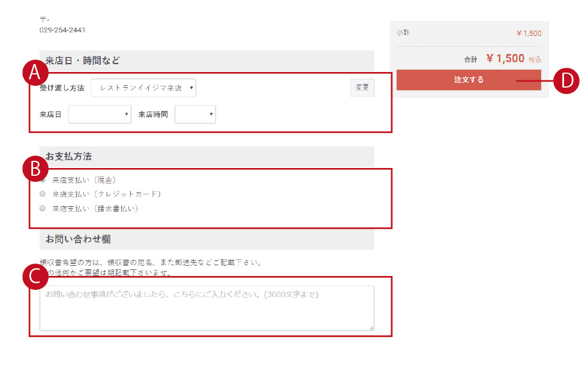The image size is (588, 366).
Task: Click the 合計 ¥1,500 total amount
Action: click(505, 59)
